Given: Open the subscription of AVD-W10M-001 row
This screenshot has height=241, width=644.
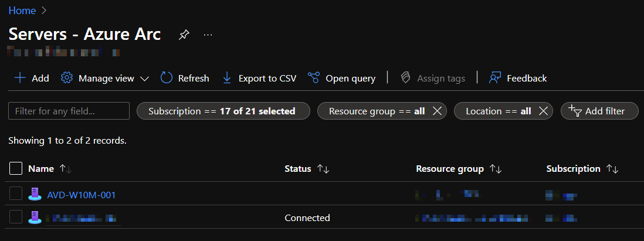Looking at the screenshot, I should 561,195.
